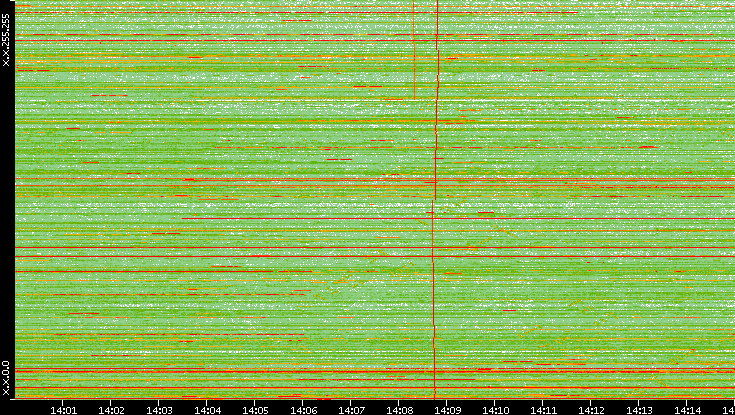Click the 14:10 time axis label
This screenshot has width=735, height=415.
(495, 410)
